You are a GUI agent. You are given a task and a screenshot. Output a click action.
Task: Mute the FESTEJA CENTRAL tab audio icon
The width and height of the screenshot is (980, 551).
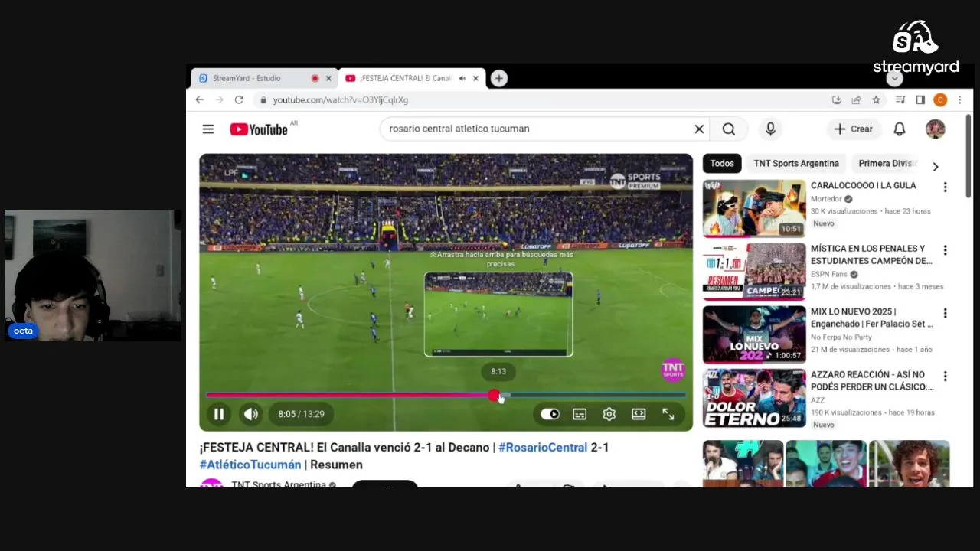coord(462,78)
